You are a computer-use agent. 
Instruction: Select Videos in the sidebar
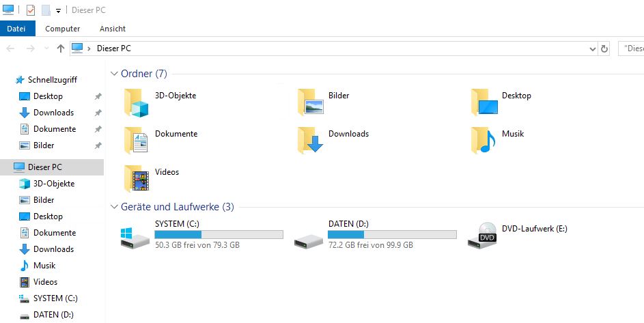click(45, 282)
